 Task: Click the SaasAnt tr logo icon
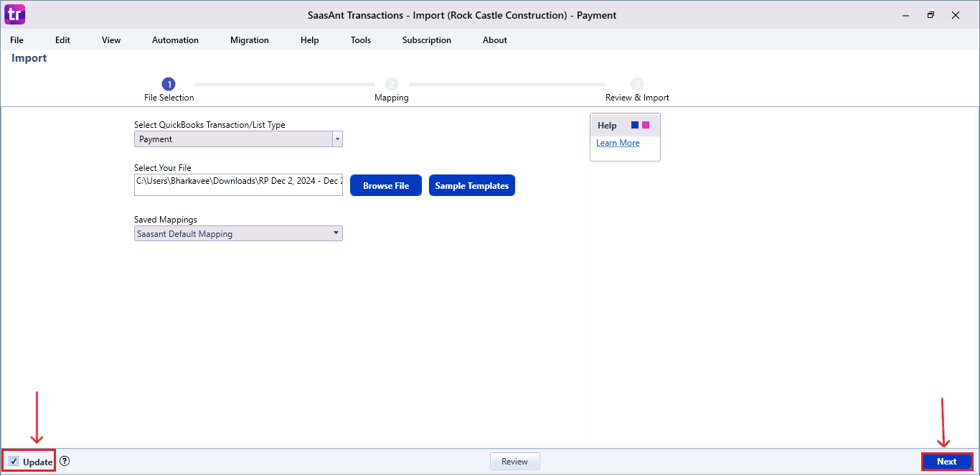tap(14, 14)
